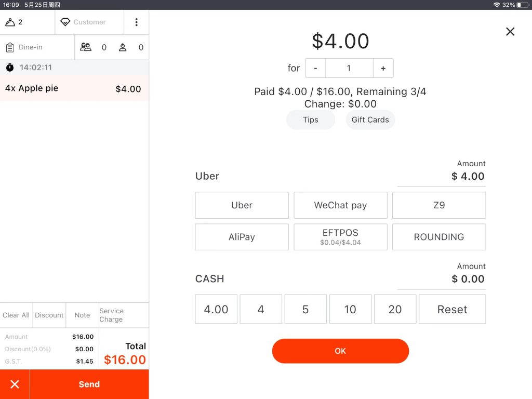Tap the Customer label text

point(89,22)
